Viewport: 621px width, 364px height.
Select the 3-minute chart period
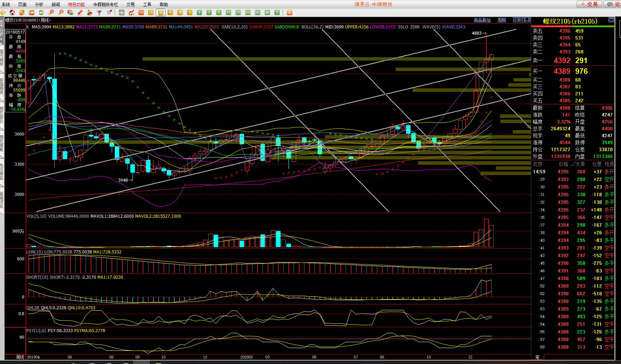tap(209, 12)
